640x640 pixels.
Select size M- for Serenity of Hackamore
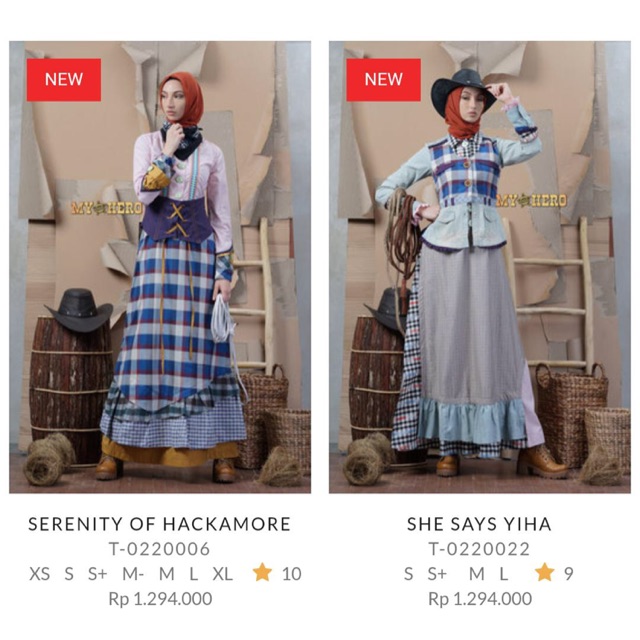point(133,574)
